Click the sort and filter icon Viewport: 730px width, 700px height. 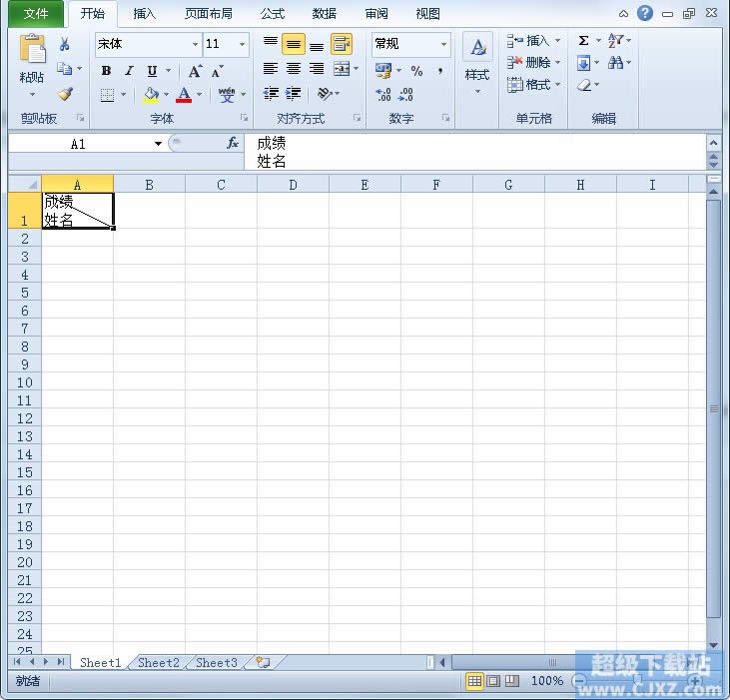[x=616, y=41]
